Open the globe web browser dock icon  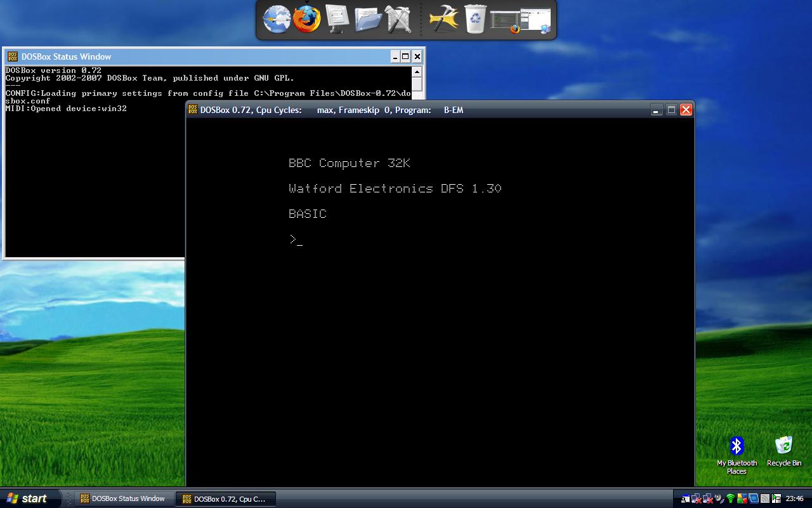[277, 19]
